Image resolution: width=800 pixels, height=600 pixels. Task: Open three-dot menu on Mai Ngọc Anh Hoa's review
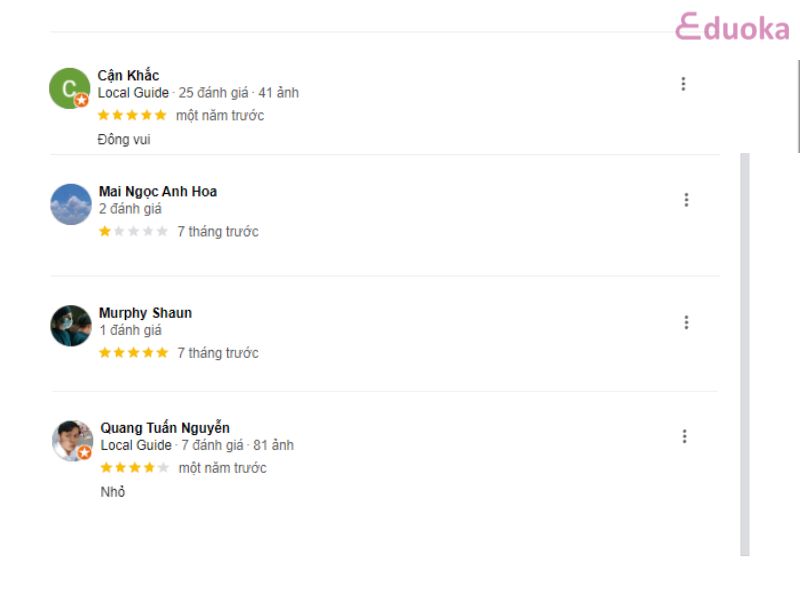pos(686,199)
